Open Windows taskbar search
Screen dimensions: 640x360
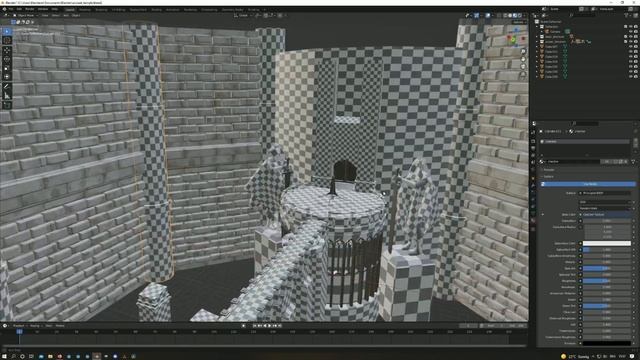point(13,356)
